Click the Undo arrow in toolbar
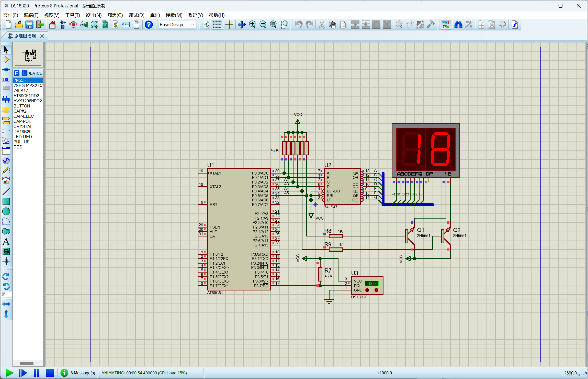588x379 pixels. coord(298,25)
